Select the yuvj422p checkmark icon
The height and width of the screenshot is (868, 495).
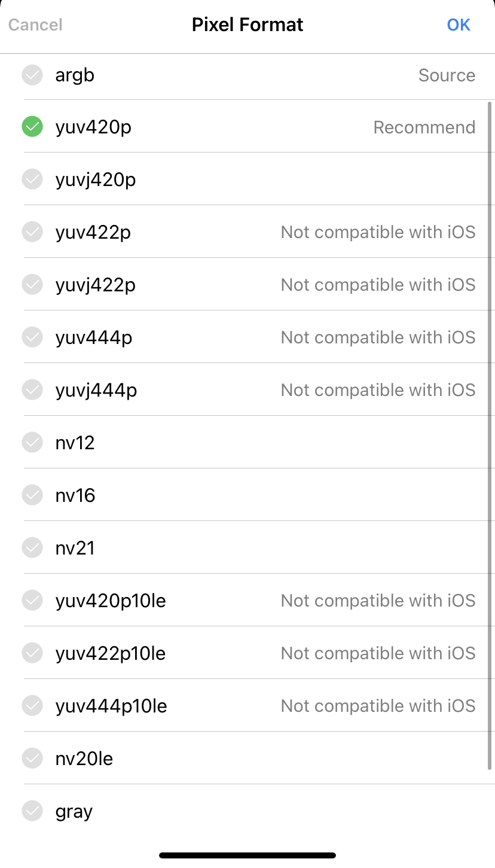[32, 285]
